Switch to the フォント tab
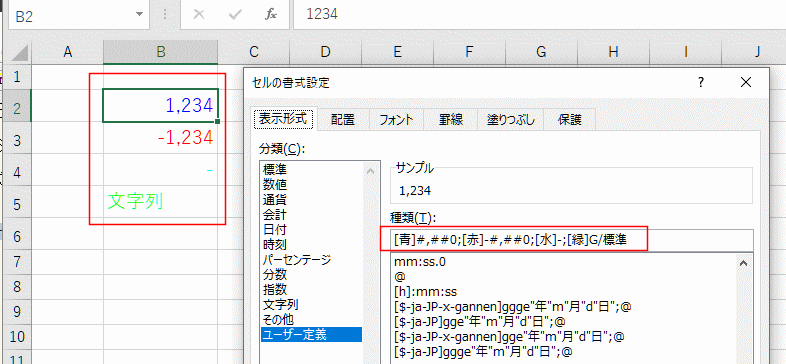This screenshot has width=786, height=364. coord(397,119)
